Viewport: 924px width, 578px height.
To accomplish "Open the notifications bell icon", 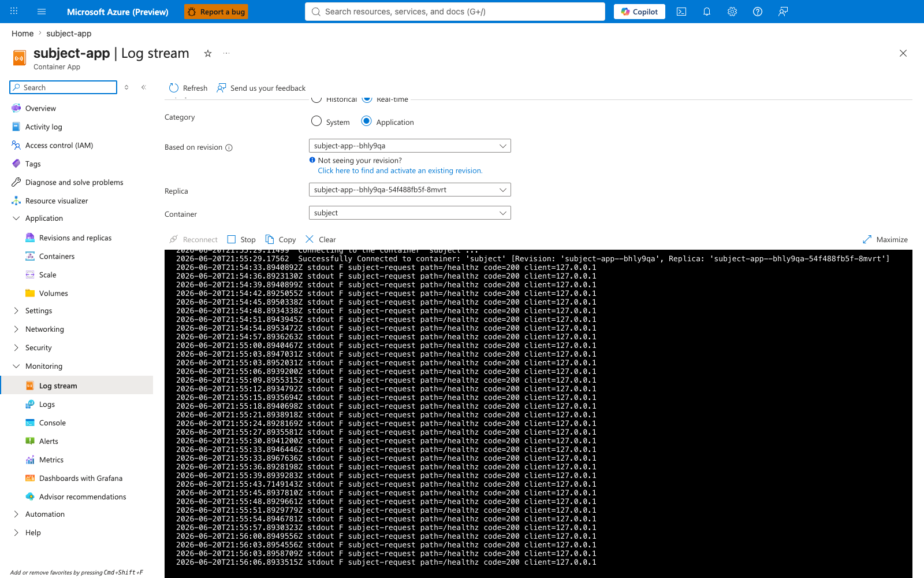I will point(707,12).
